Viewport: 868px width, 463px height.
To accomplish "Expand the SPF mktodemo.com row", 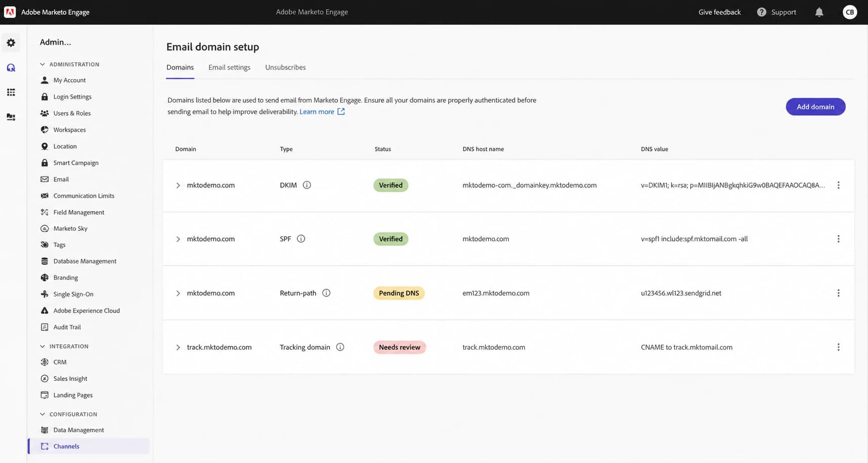I will [178, 239].
